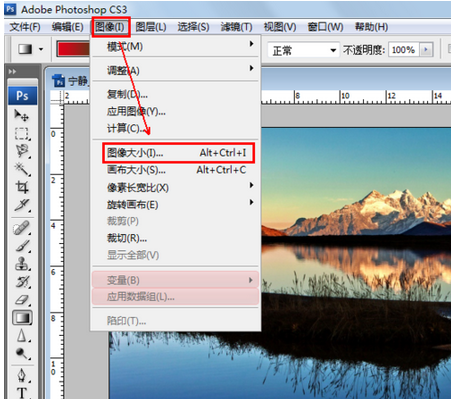
Task: Expand the 像素长宽比(X) submenu
Action: coord(175,187)
